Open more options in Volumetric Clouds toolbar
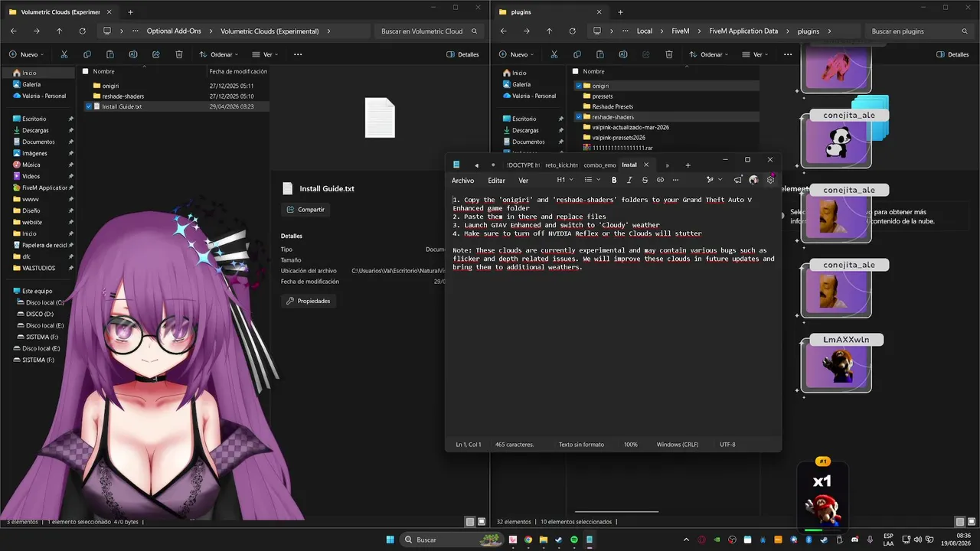Screen dimensions: 980x551 pyautogui.click(x=298, y=54)
